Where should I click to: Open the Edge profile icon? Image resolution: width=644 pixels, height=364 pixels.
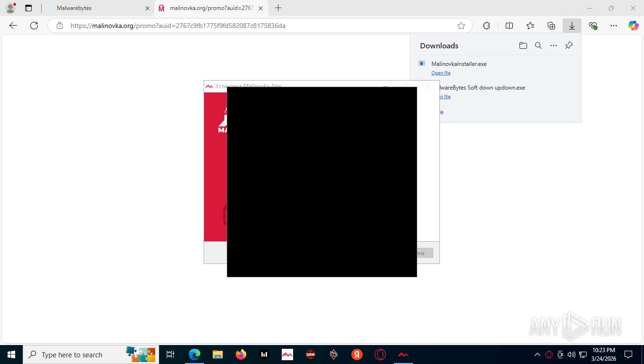click(10, 8)
